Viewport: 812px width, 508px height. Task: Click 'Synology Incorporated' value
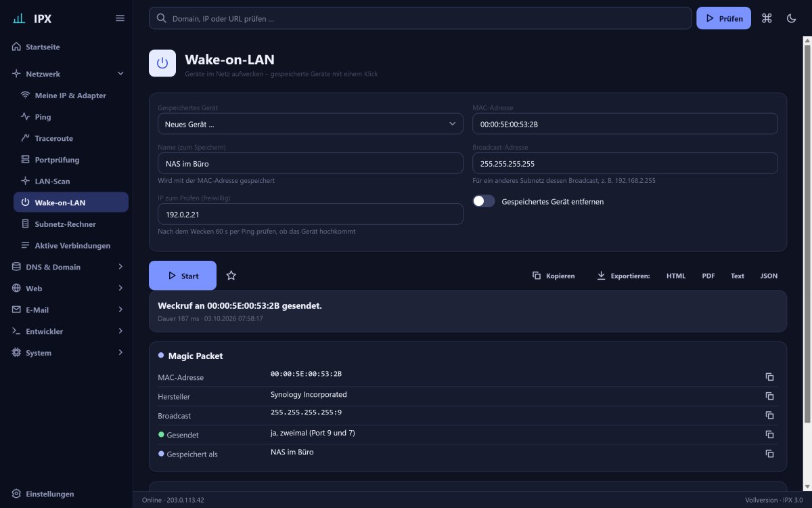pyautogui.click(x=309, y=394)
